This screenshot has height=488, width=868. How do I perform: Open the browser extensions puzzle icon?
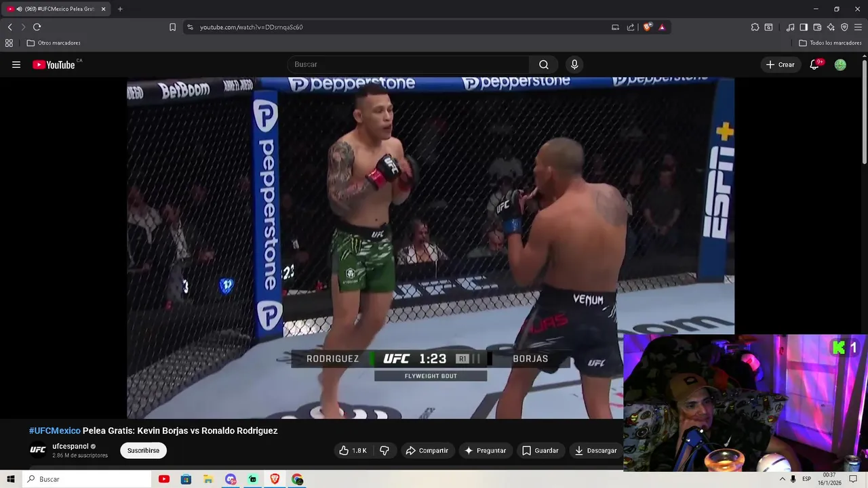click(755, 27)
